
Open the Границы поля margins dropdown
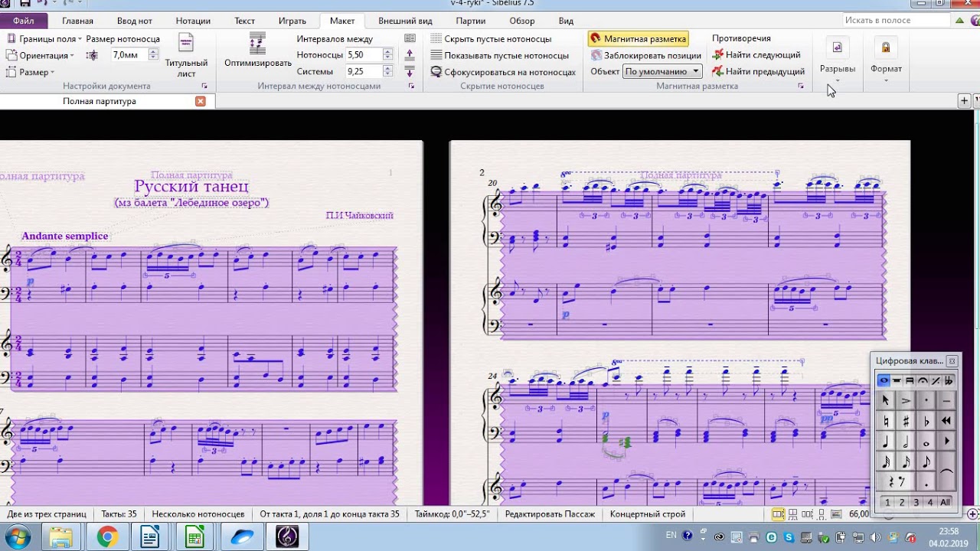click(x=44, y=38)
